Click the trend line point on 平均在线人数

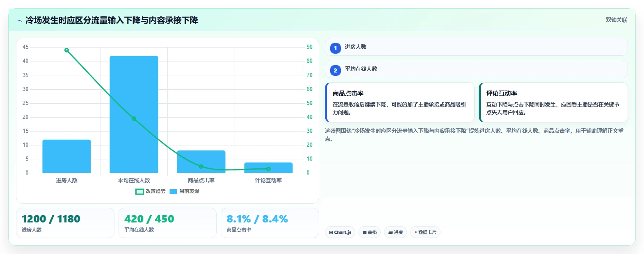point(134,119)
